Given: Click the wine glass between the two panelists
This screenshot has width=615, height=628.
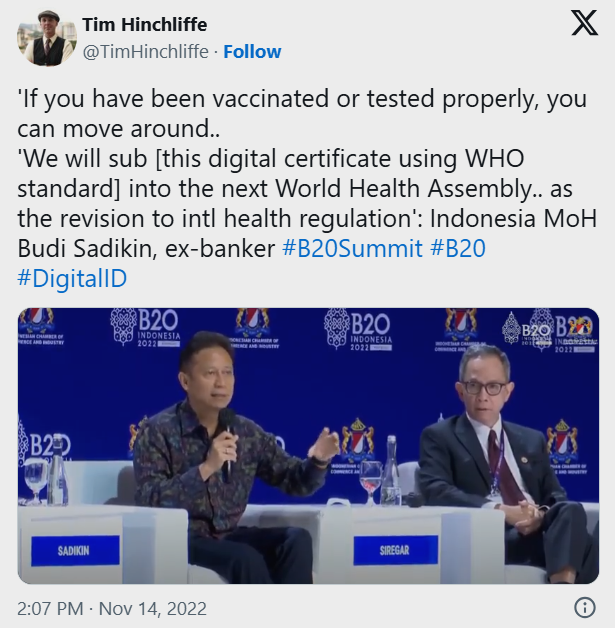Looking at the screenshot, I should tap(370, 482).
